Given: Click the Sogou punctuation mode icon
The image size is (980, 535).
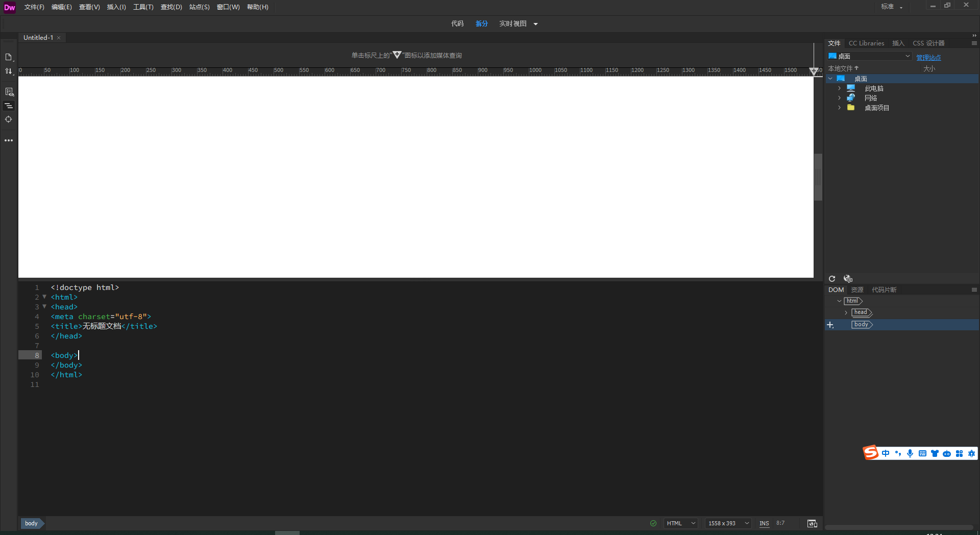Looking at the screenshot, I should click(x=898, y=453).
